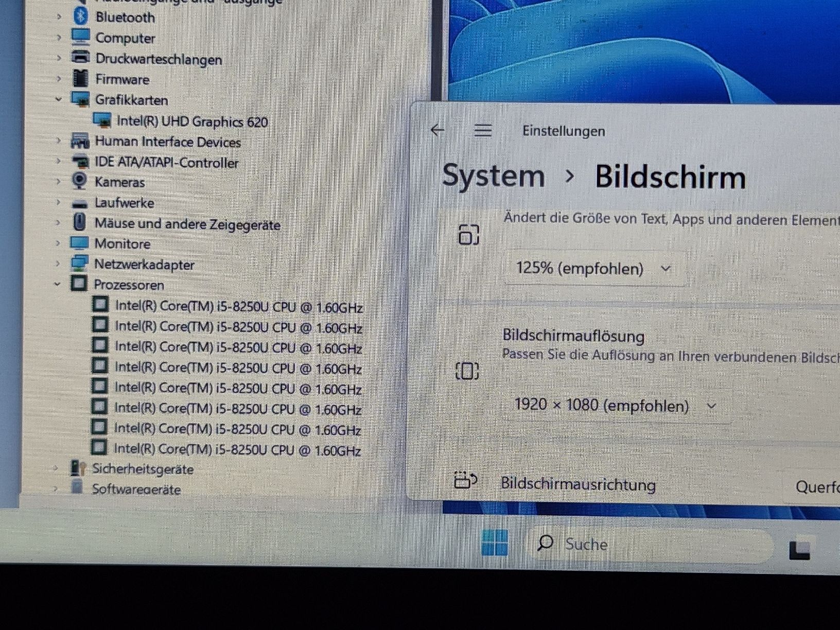Click the Grafikkarten display adapter icon
The height and width of the screenshot is (630, 840).
click(80, 99)
